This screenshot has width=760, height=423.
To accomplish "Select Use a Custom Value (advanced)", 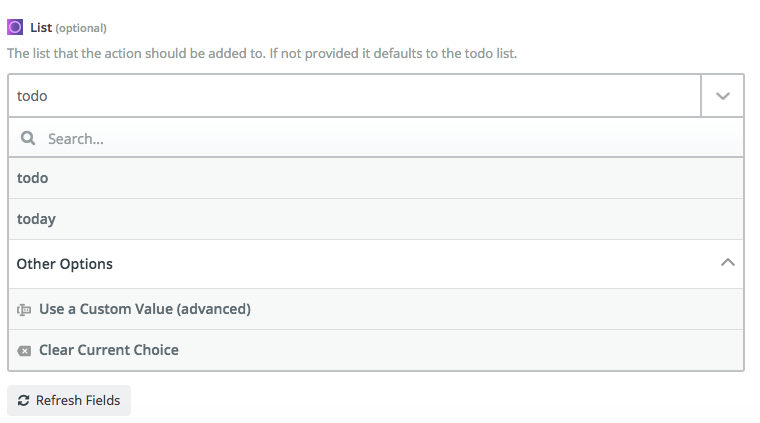I will coord(144,309).
